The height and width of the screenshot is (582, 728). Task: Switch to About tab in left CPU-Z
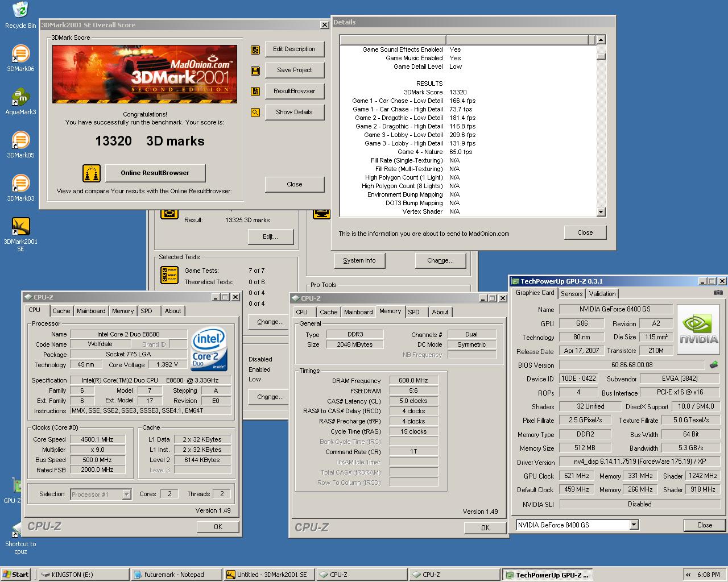pyautogui.click(x=173, y=311)
